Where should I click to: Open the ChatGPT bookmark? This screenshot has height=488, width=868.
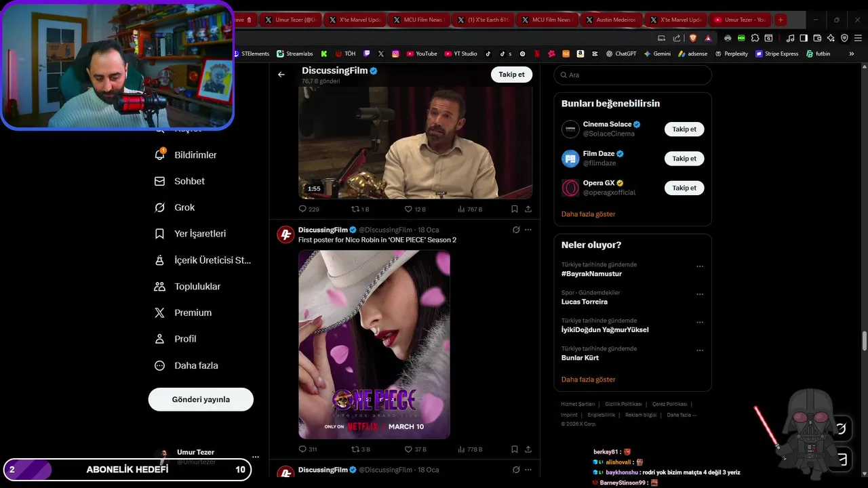[621, 54]
